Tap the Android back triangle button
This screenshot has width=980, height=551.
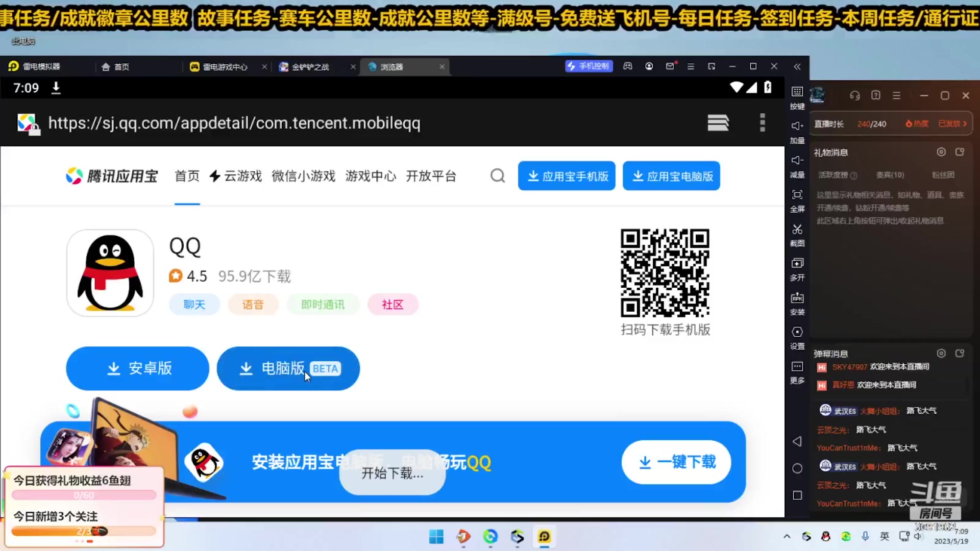(797, 441)
